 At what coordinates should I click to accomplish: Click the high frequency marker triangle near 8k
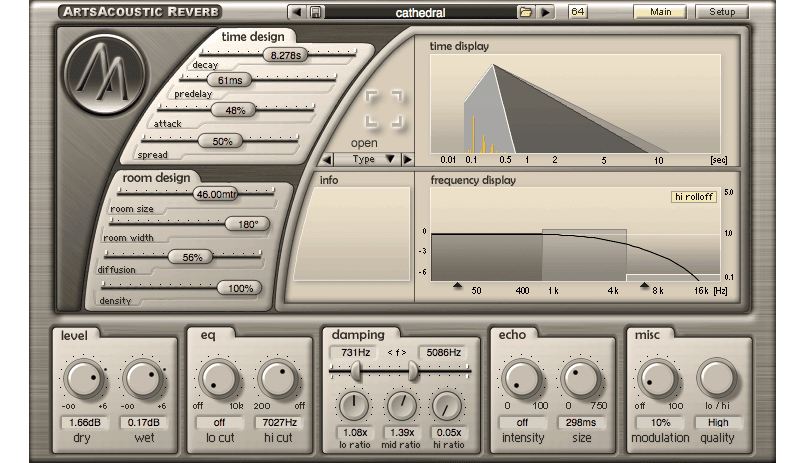(644, 285)
